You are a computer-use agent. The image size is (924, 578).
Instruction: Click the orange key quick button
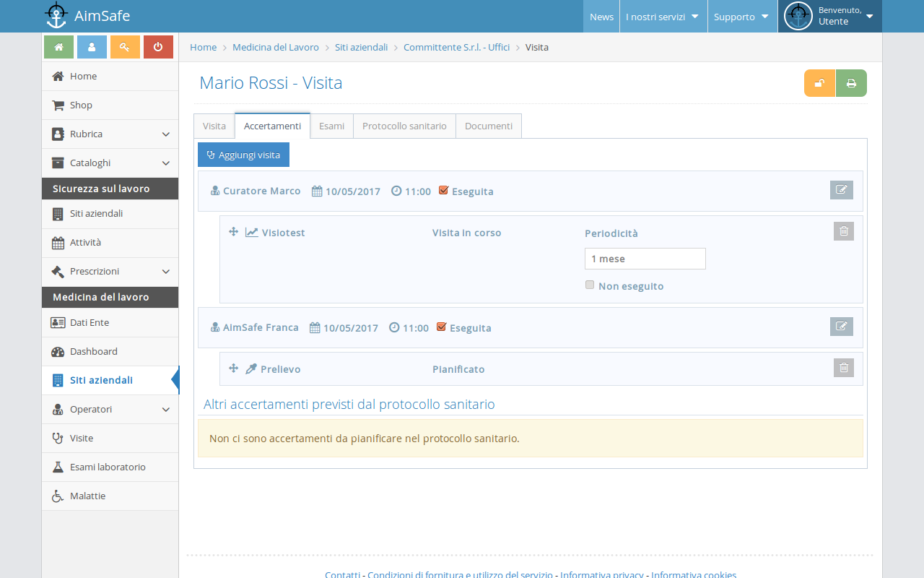tap(125, 46)
